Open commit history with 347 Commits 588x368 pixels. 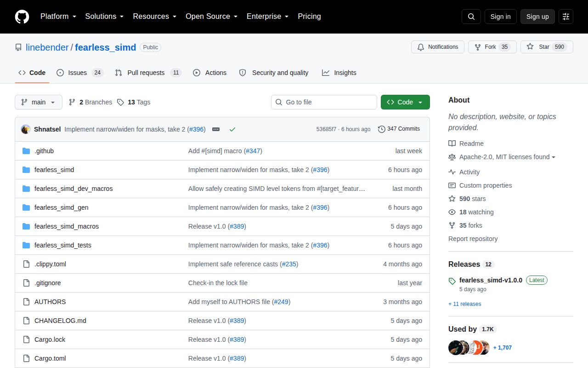pyautogui.click(x=399, y=129)
